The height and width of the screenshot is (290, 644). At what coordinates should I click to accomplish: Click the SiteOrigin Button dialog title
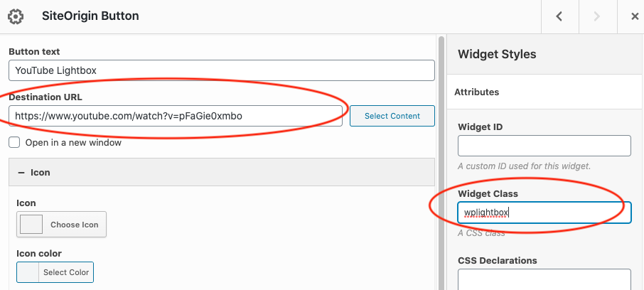(x=90, y=16)
